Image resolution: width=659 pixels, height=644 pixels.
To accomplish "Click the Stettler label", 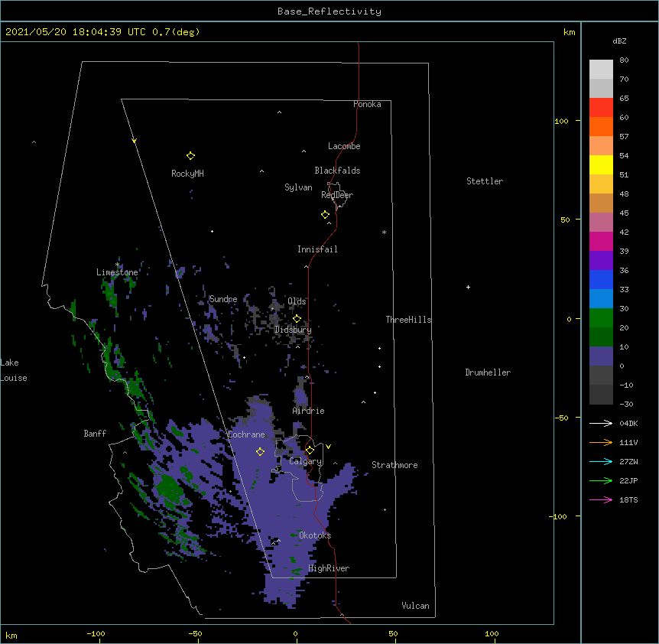I will pos(485,181).
